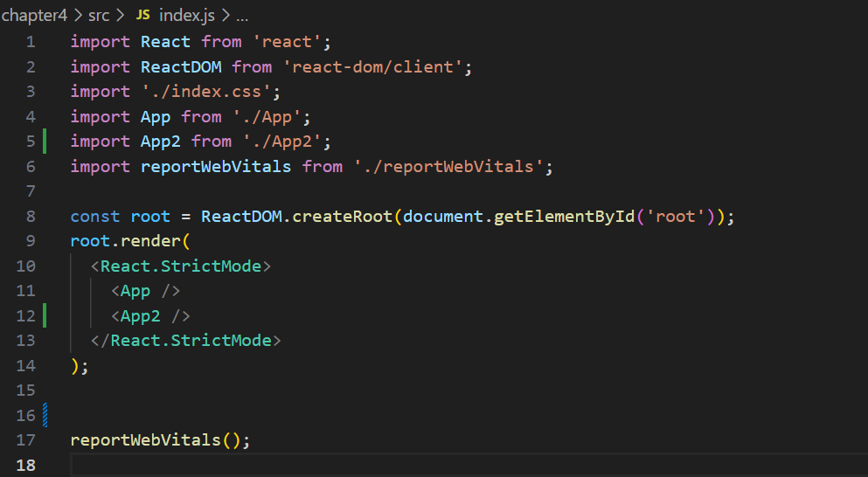Click ReactDOM identifier on line 2
The image size is (868, 477).
[x=181, y=67]
